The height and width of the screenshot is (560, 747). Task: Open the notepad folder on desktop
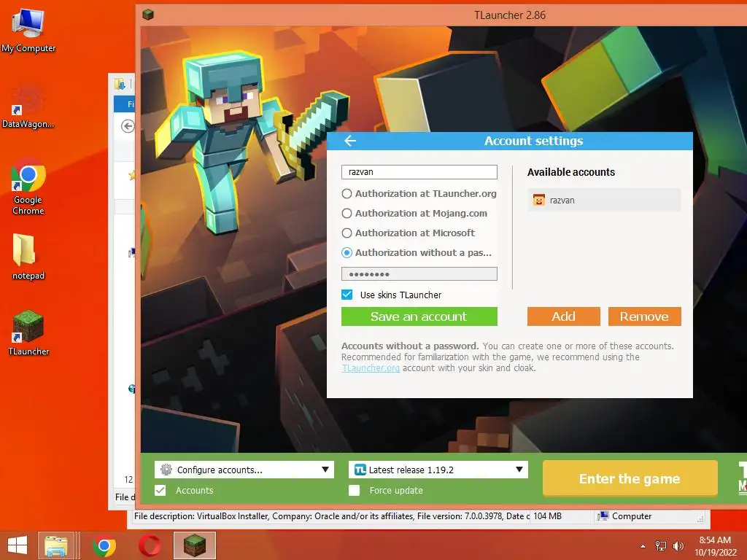[x=28, y=257]
